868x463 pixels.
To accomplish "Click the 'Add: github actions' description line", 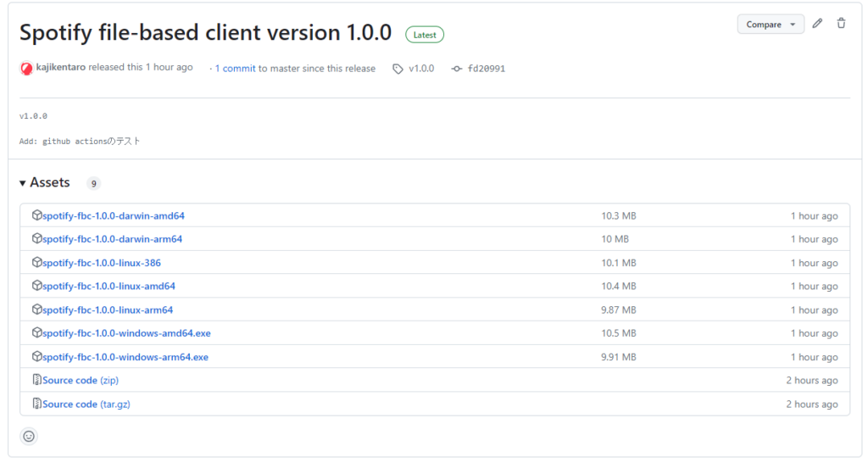I will coord(79,142).
